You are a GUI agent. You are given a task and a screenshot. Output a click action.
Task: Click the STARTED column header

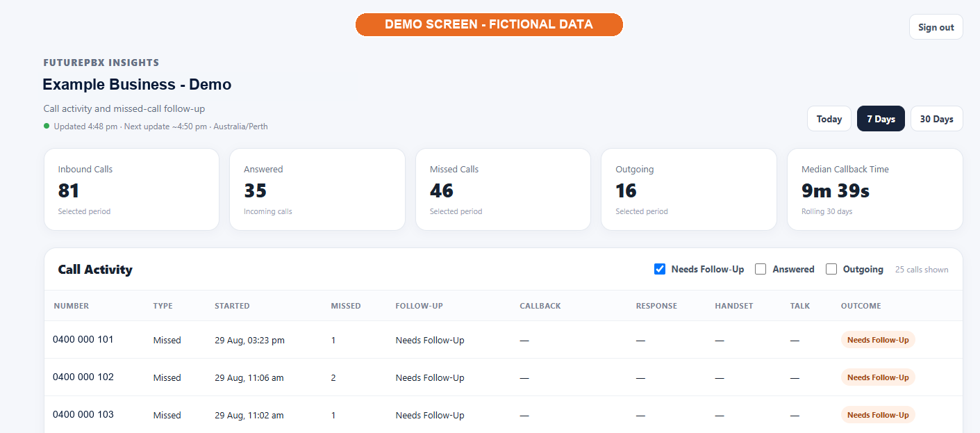pos(232,306)
